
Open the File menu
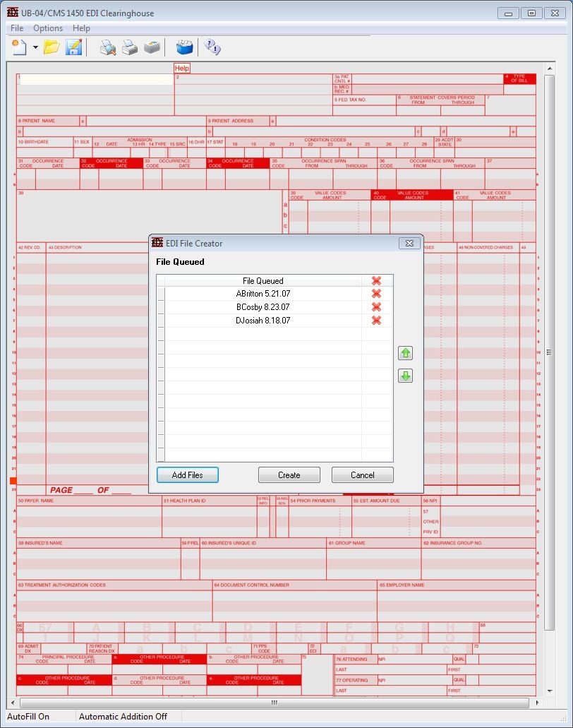(x=16, y=28)
